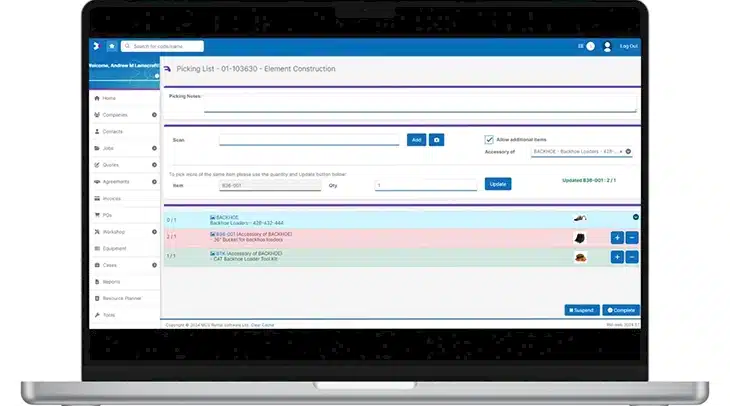Open favourites star icon in header
The width and height of the screenshot is (730, 406).
click(x=112, y=46)
